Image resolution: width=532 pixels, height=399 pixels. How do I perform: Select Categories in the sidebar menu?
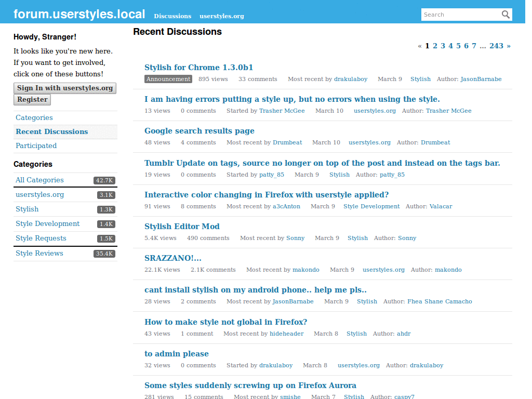pyautogui.click(x=34, y=118)
